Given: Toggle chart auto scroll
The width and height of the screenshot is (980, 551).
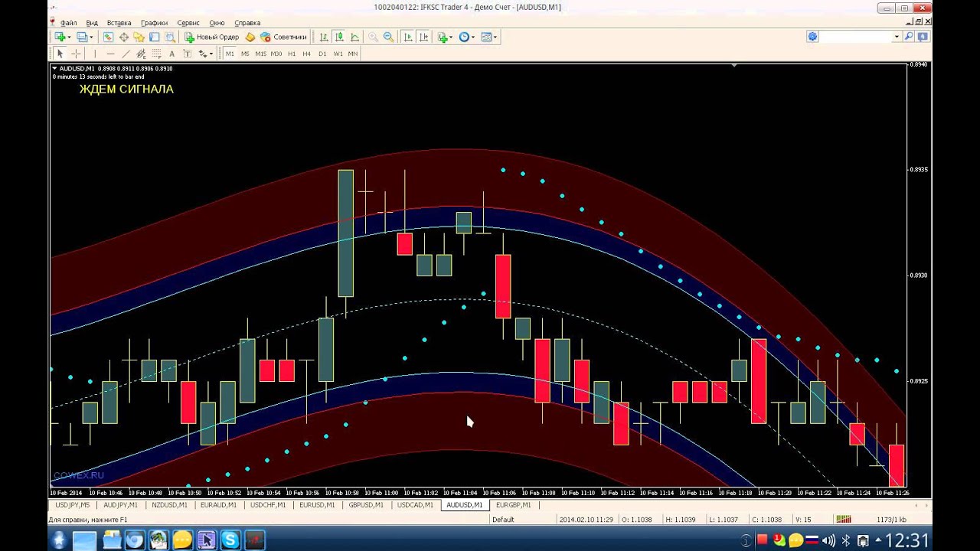Looking at the screenshot, I should coord(408,37).
